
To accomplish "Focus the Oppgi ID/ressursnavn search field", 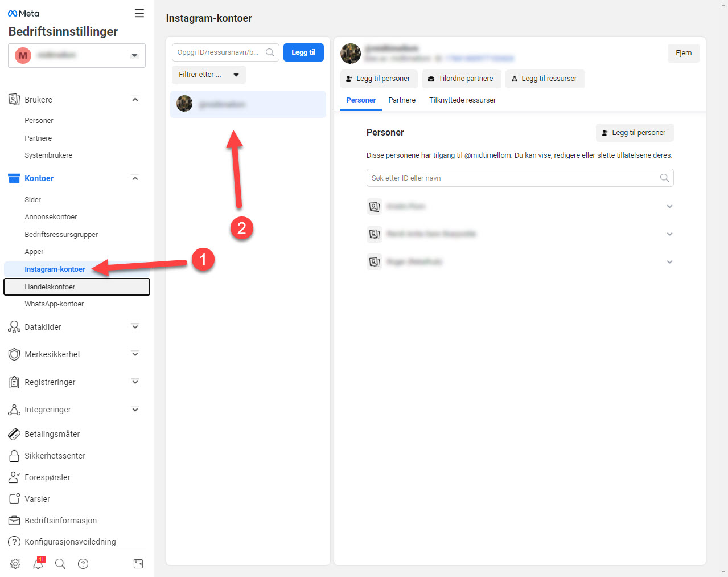I will pos(225,52).
